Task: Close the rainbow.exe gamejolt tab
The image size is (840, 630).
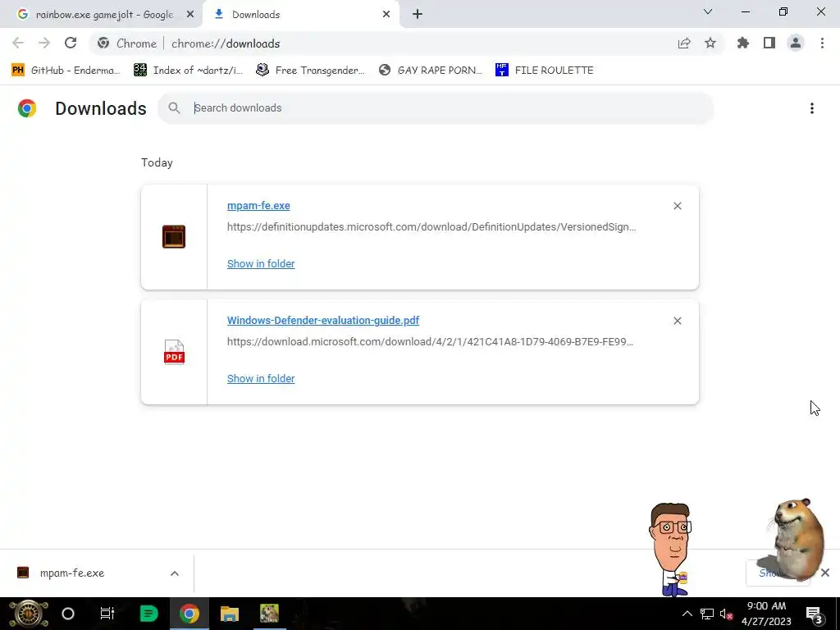Action: tap(190, 15)
